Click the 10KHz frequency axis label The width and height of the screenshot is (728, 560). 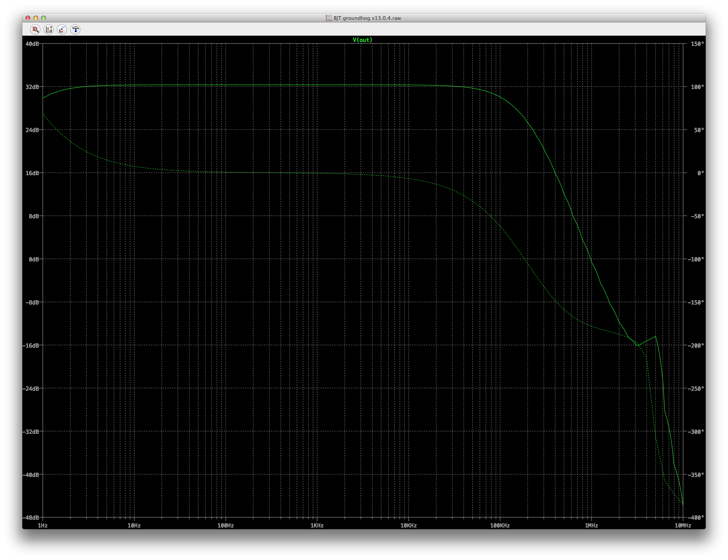(408, 526)
